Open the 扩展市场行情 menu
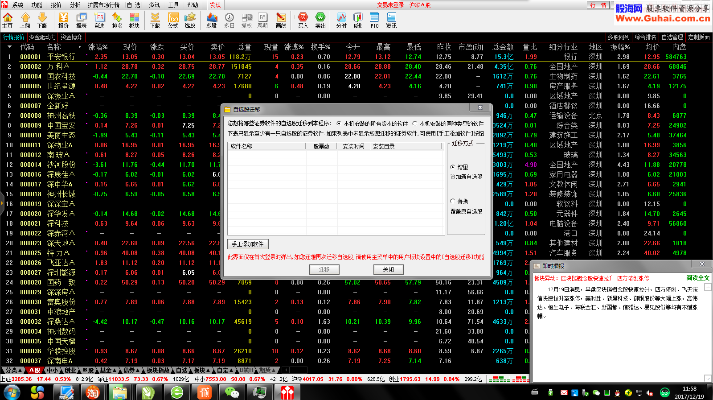713x400 pixels. tap(104, 5)
